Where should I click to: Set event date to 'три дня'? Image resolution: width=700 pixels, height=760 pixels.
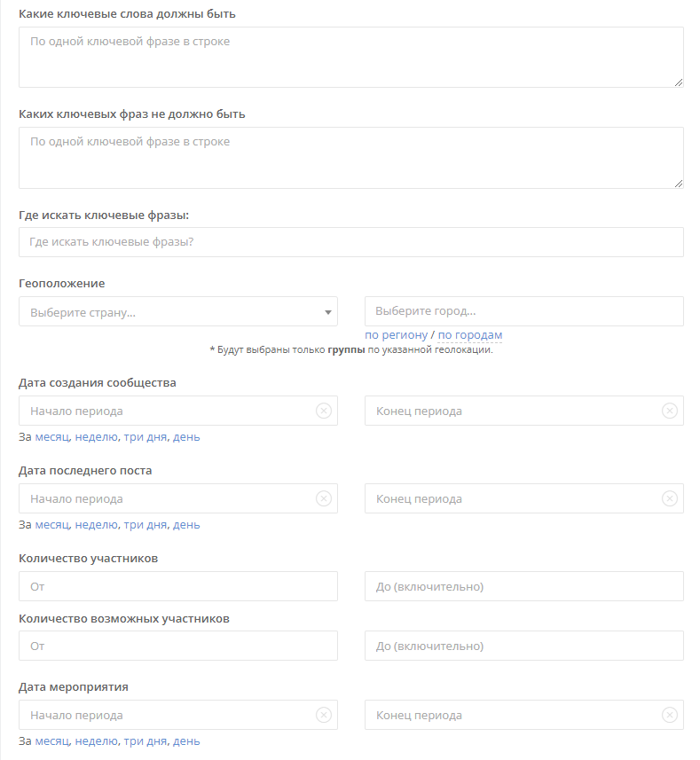[145, 741]
